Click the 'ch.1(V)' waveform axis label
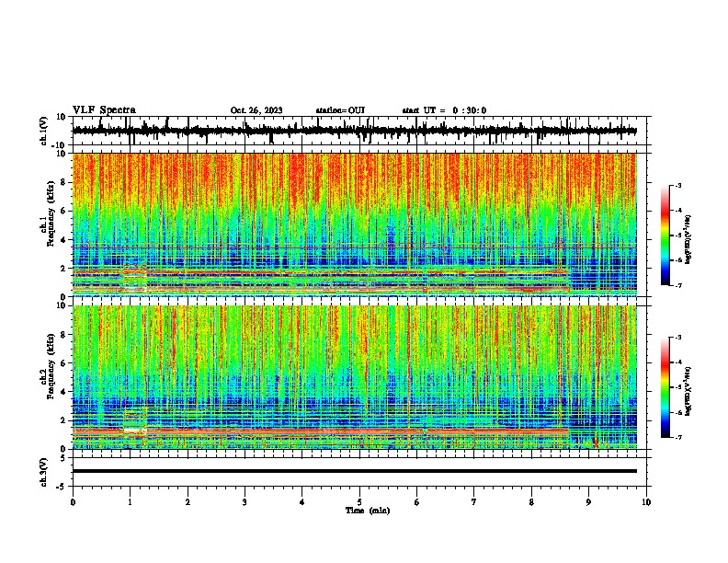Screen dimensions: 728x563 click(43, 131)
